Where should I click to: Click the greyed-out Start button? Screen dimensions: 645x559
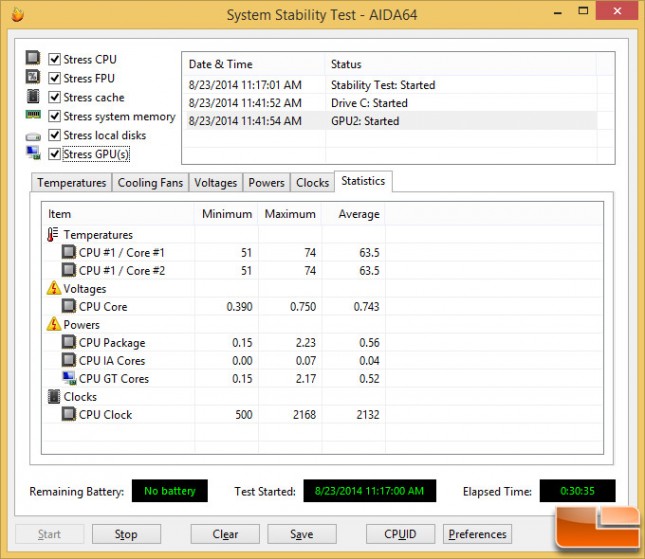pos(49,534)
